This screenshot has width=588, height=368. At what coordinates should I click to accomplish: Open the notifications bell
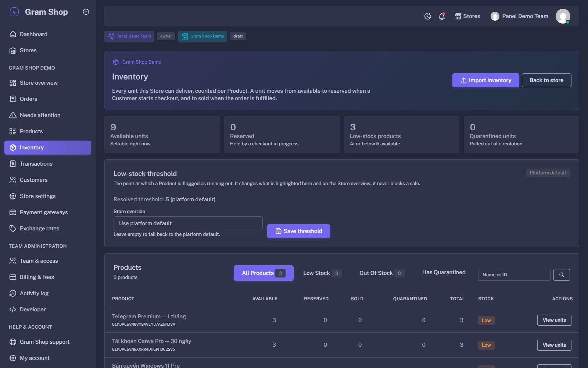tap(442, 16)
